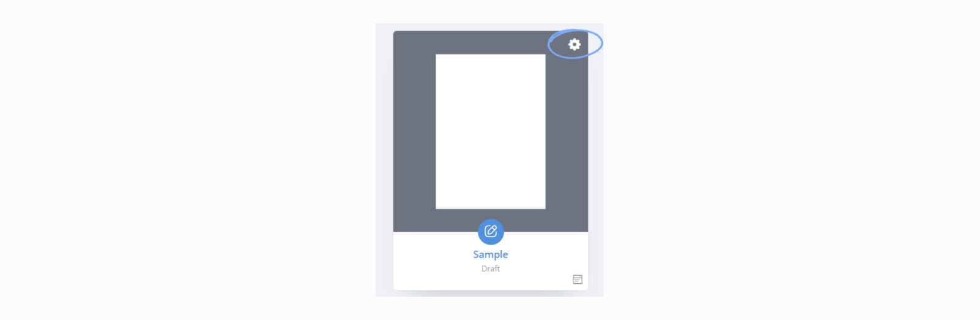Edit the Sample draft with pencil button
Viewport: 980px width, 320px height.
coord(491,231)
